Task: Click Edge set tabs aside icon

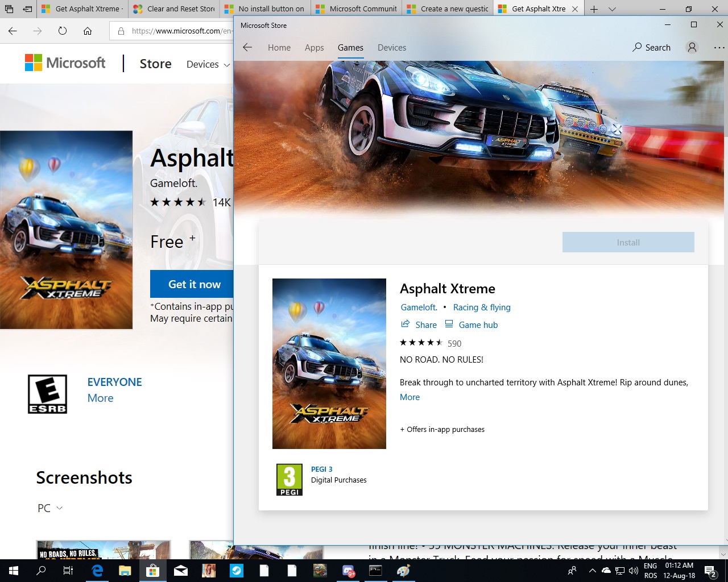Action: click(27, 9)
